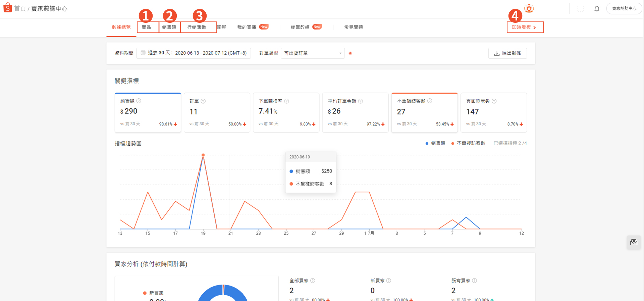644x301 pixels.
Task: Click help icon next to 銷售額
Action: pyautogui.click(x=139, y=101)
